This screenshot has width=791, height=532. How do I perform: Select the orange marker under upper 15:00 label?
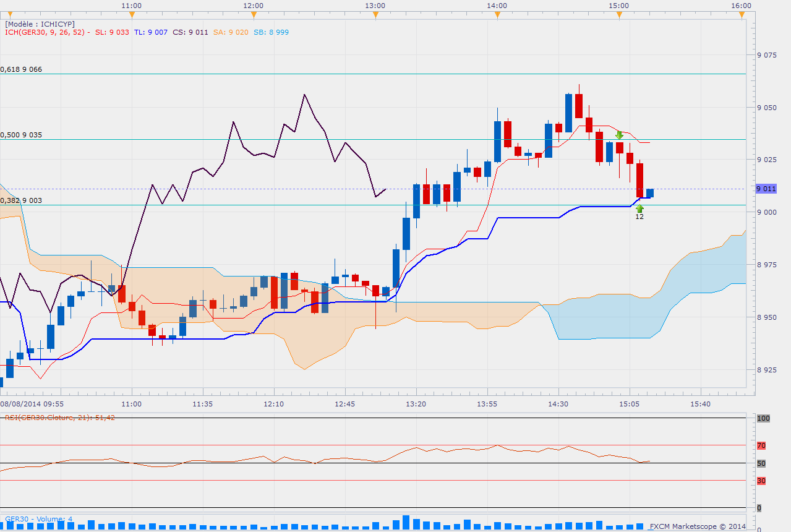point(619,14)
